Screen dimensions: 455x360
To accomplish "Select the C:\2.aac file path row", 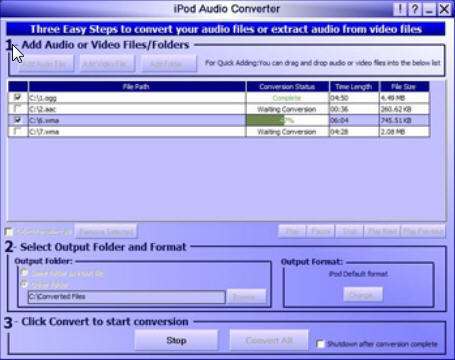I will click(x=137, y=109).
